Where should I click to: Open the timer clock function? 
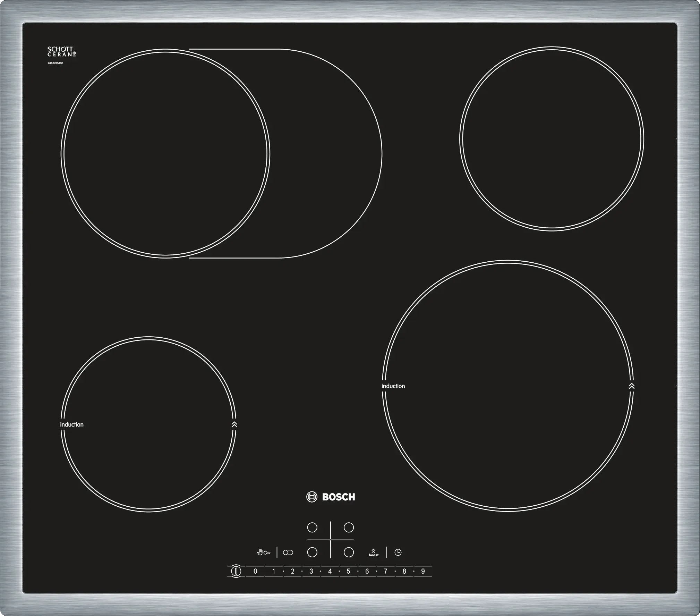point(398,552)
